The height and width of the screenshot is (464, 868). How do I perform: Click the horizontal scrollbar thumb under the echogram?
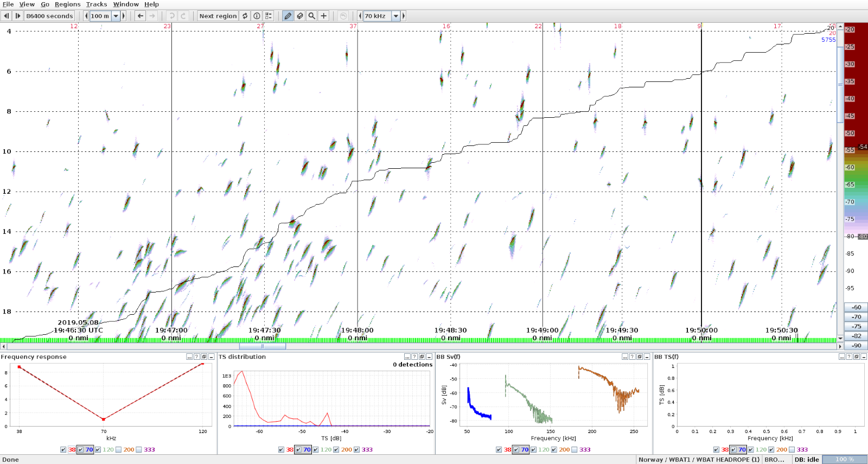263,346
